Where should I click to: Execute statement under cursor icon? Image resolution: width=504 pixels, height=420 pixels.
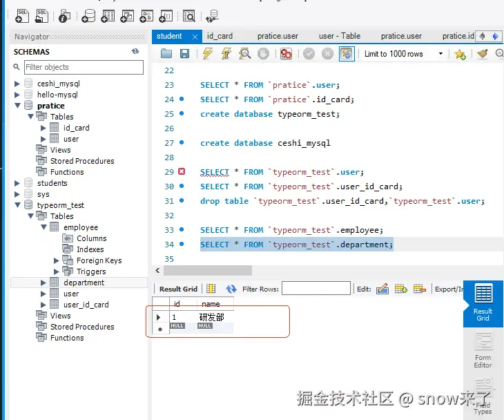(226, 53)
